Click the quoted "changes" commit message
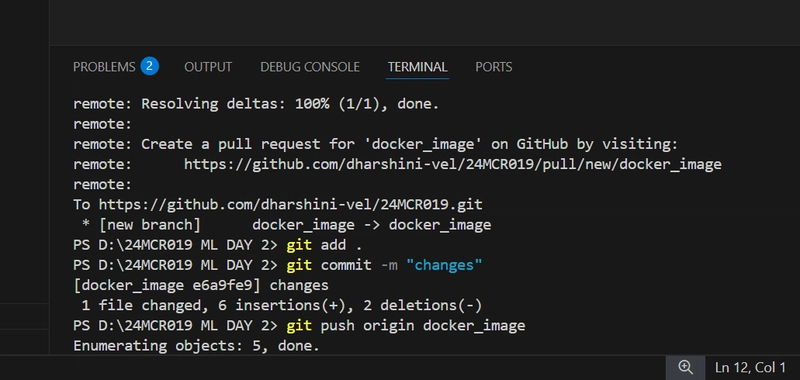This screenshot has height=380, width=800. 444,265
